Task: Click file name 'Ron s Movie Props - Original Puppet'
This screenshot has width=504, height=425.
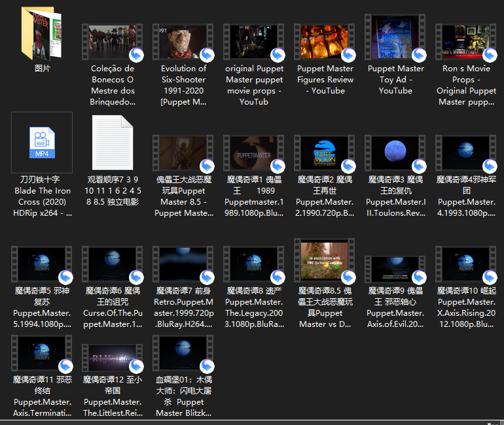Action: [466, 85]
